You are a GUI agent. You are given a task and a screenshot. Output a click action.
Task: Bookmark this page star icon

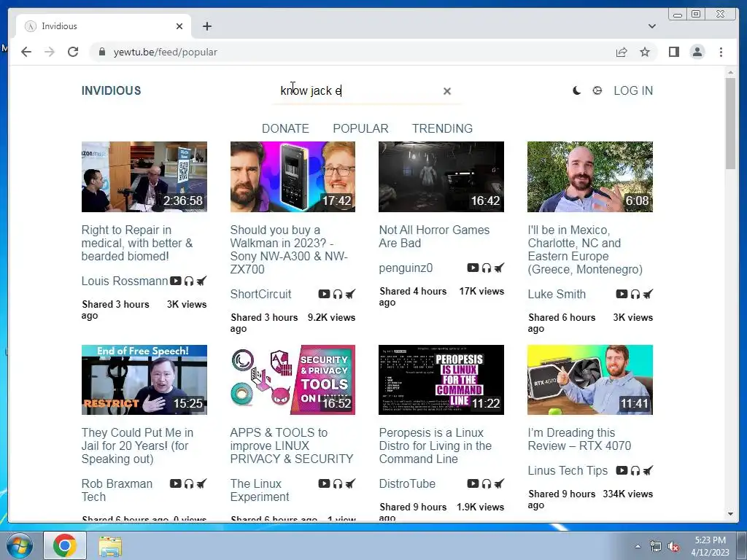tap(645, 52)
